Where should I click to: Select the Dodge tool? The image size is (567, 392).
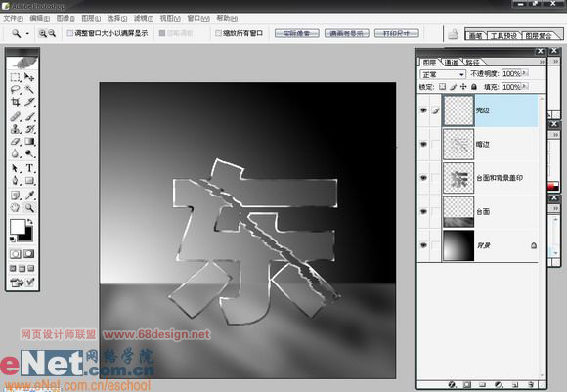(x=29, y=153)
